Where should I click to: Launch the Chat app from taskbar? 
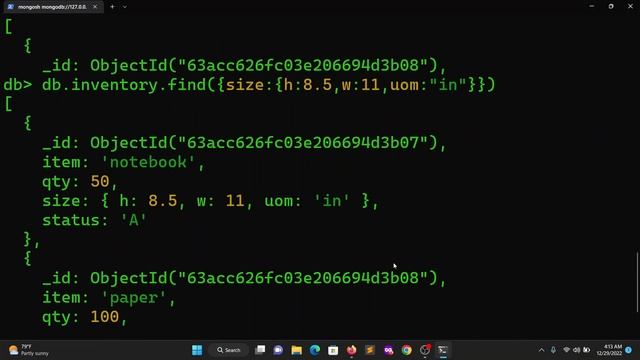pyautogui.click(x=278, y=350)
